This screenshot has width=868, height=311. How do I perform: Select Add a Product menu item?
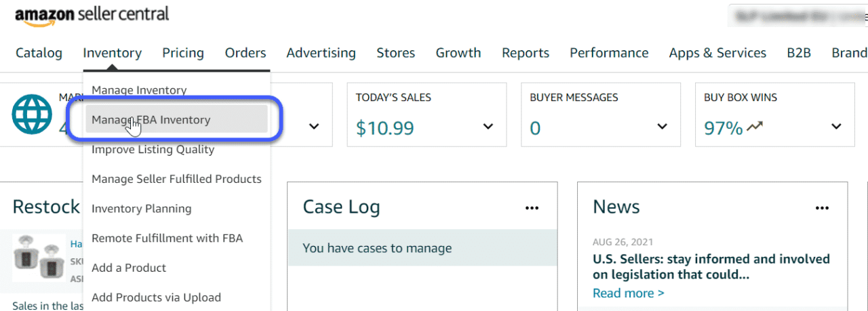tap(129, 268)
